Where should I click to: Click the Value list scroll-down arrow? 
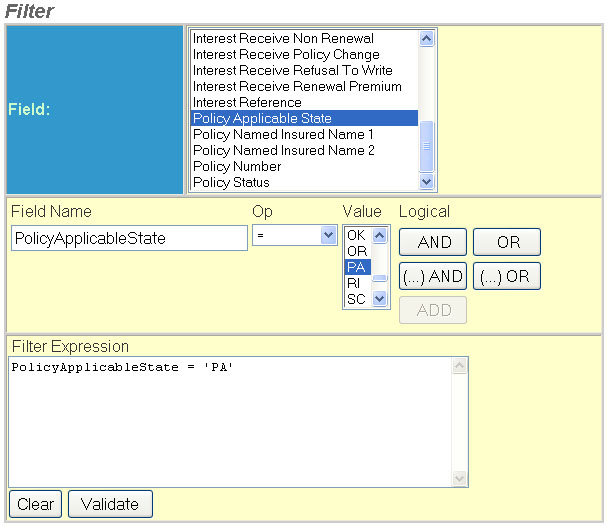380,299
